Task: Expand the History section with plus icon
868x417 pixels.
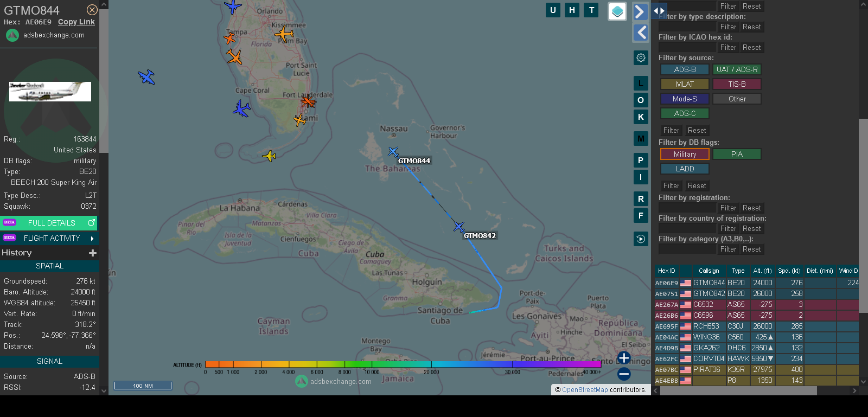Action: 93,253
